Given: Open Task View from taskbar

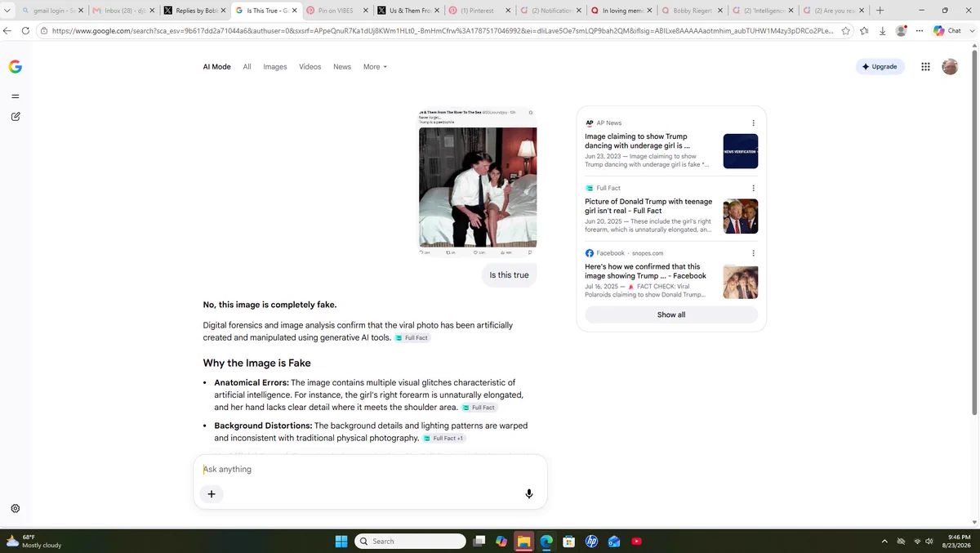Looking at the screenshot, I should click(479, 541).
